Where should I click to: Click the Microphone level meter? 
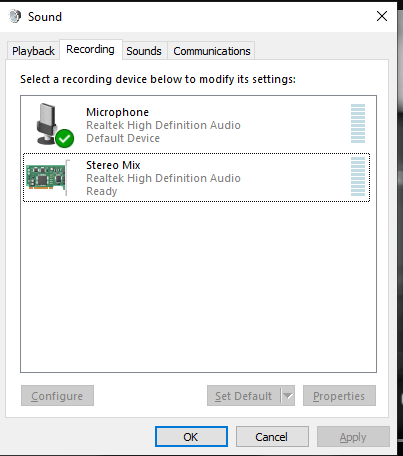[x=358, y=123]
